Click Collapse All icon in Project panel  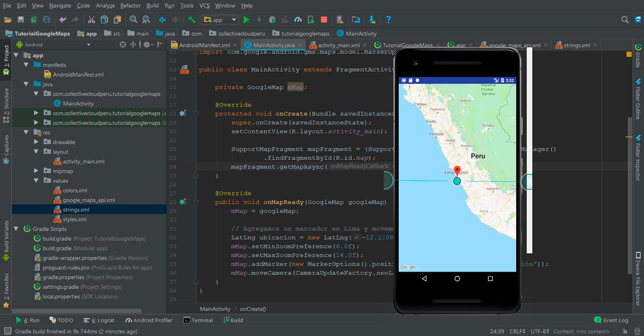[x=133, y=45]
